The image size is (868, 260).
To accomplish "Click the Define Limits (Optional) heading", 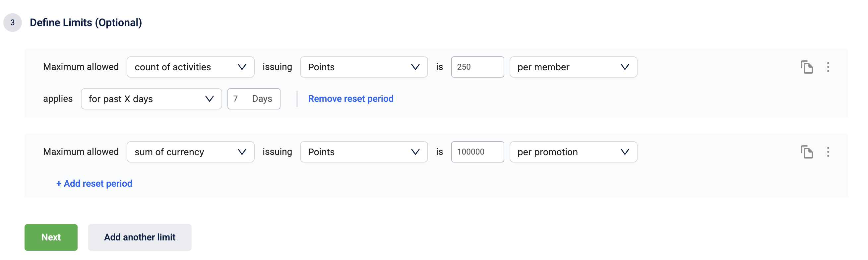I will click(86, 23).
